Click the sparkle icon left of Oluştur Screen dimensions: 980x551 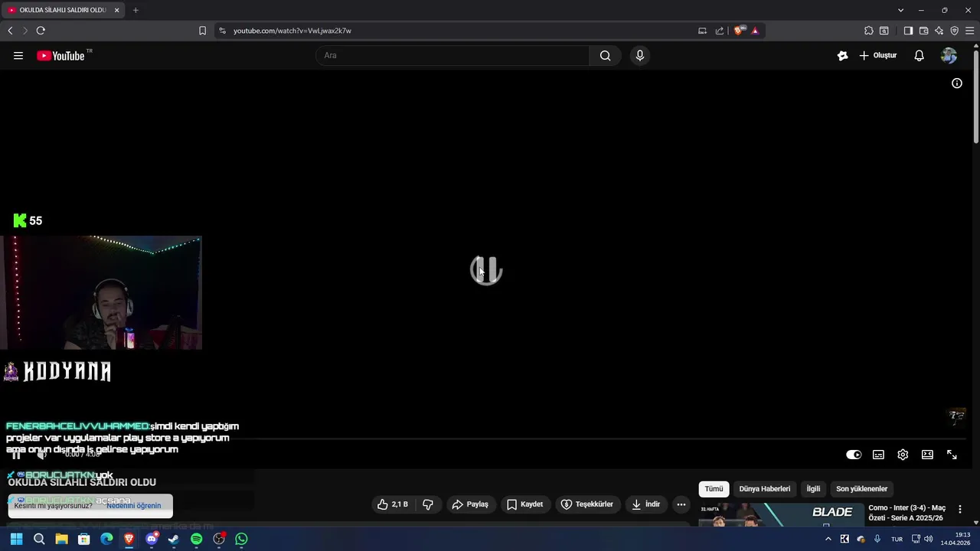[843, 56]
